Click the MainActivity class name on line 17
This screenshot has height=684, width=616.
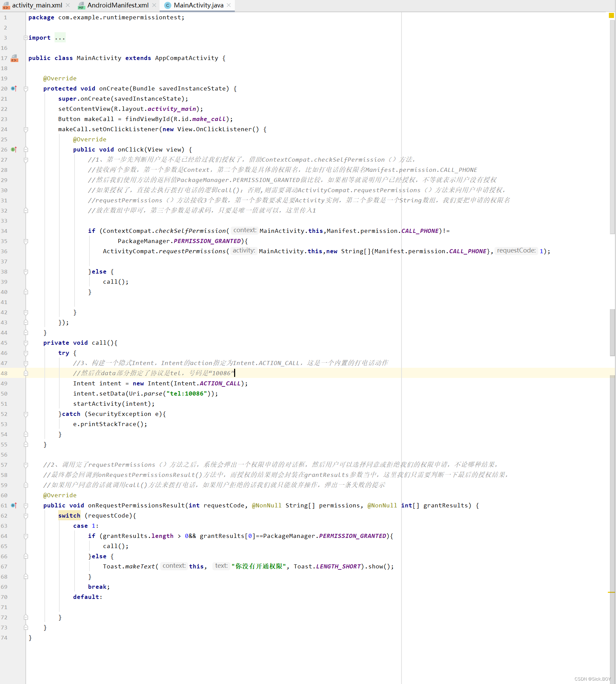(x=99, y=58)
